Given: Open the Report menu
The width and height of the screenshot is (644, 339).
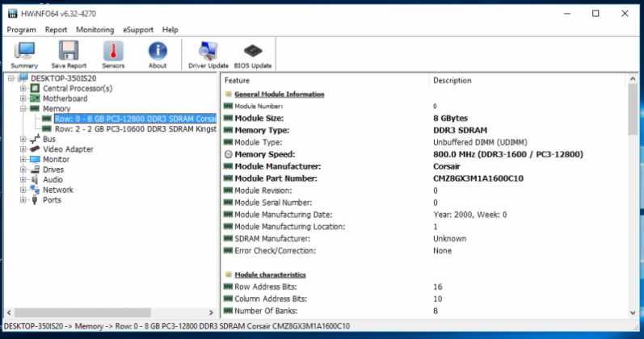Looking at the screenshot, I should click(x=56, y=30).
